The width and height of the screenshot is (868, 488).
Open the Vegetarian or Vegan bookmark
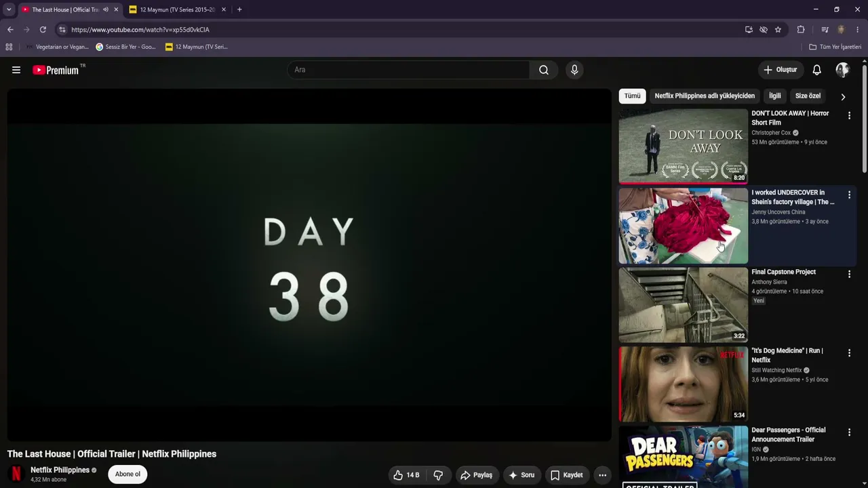(57, 47)
